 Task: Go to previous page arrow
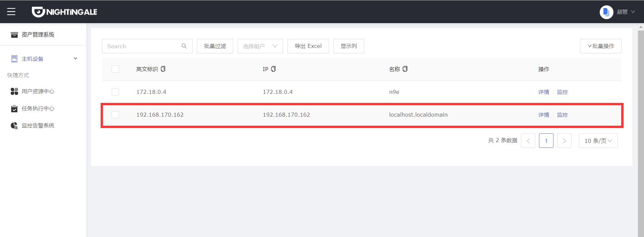click(528, 141)
